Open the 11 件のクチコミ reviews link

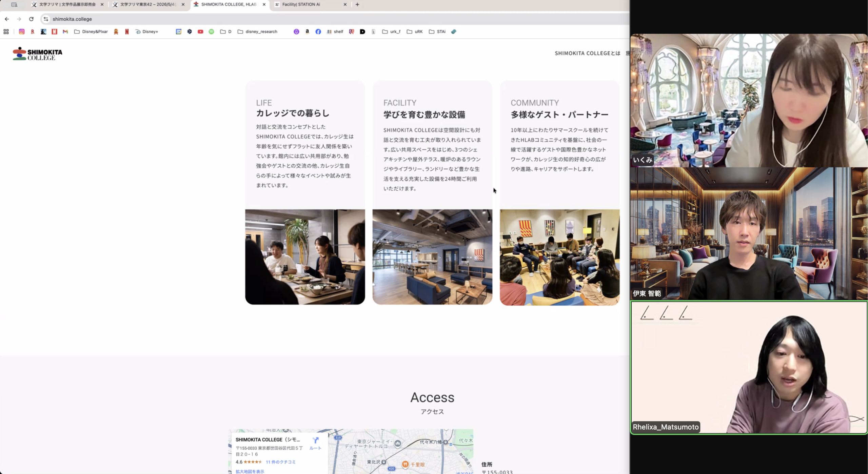[x=280, y=462]
